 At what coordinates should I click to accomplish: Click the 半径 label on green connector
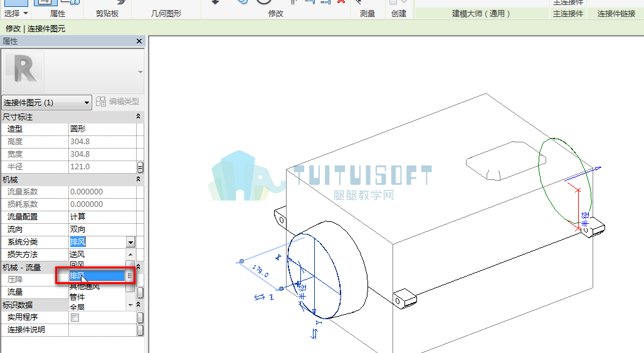pos(585,219)
